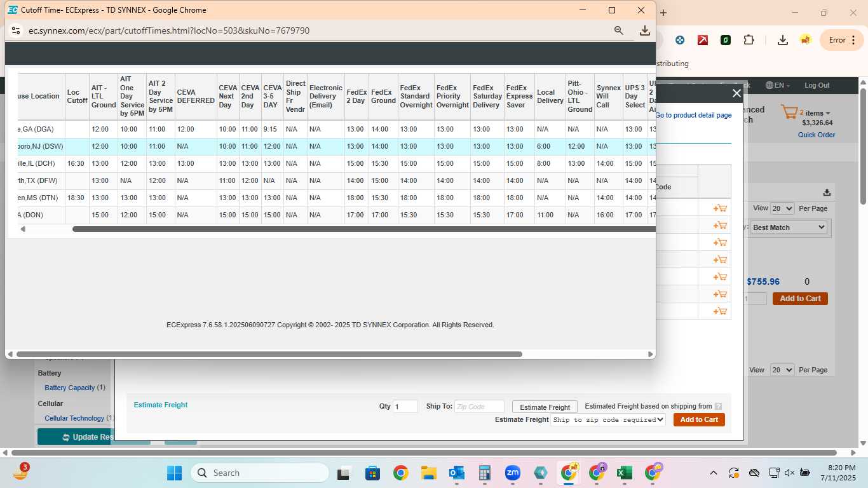
Task: Open the EN language dropdown
Action: (x=778, y=85)
